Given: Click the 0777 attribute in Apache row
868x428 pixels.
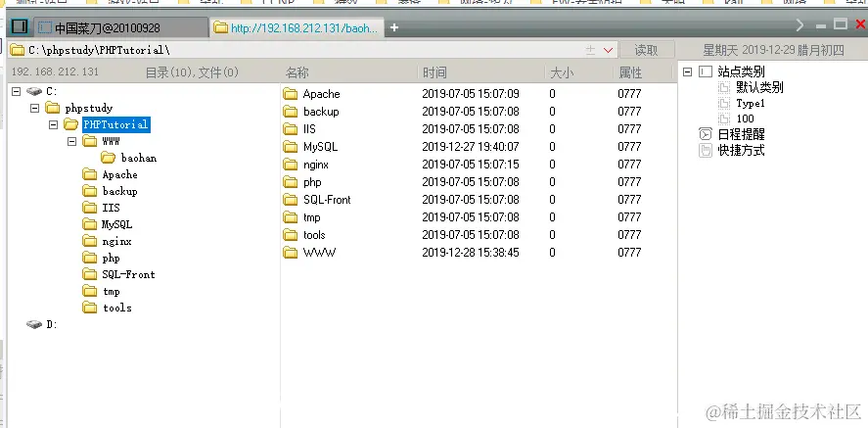Looking at the screenshot, I should 629,94.
